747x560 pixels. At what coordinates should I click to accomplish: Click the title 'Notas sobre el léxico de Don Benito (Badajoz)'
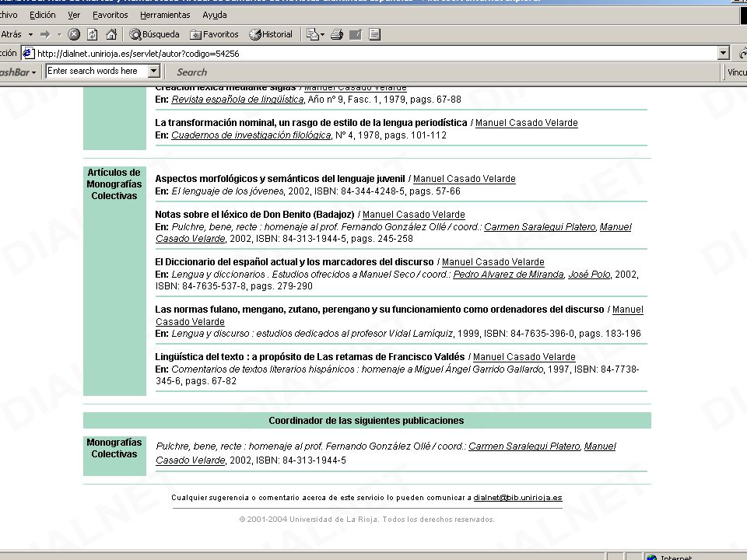point(255,215)
